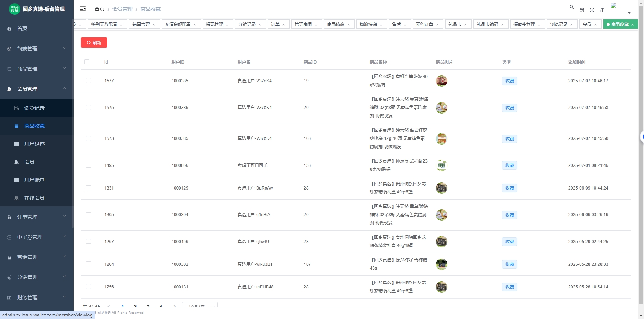Image resolution: width=644 pixels, height=319 pixels.
Task: Close the 浏览记录 tab with its x
Action: point(571,24)
